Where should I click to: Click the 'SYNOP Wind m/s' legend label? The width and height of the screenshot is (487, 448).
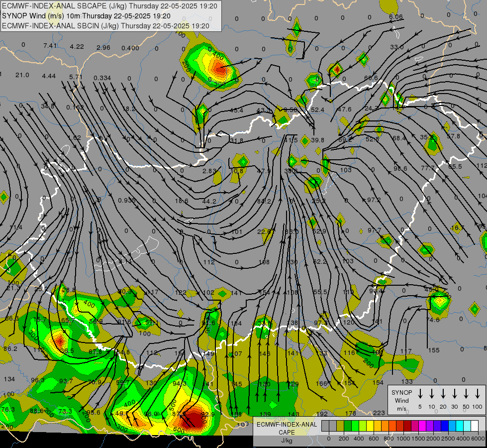(401, 400)
